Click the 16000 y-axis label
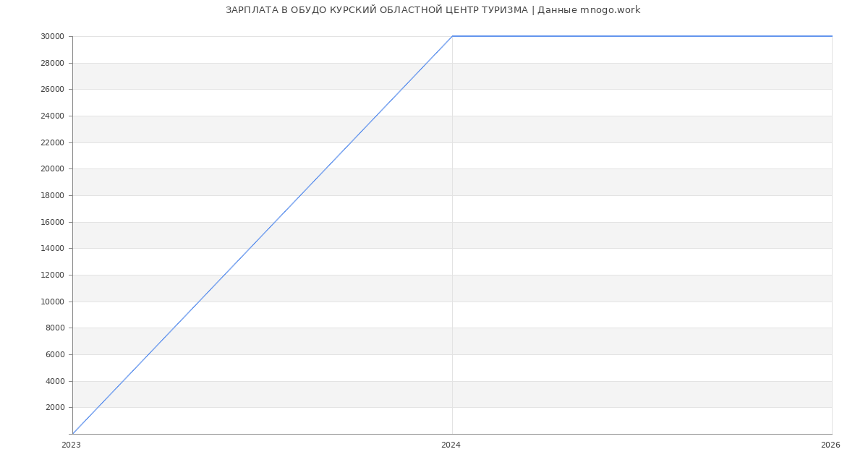Screen dimensions: 868x470 pyautogui.click(x=52, y=223)
